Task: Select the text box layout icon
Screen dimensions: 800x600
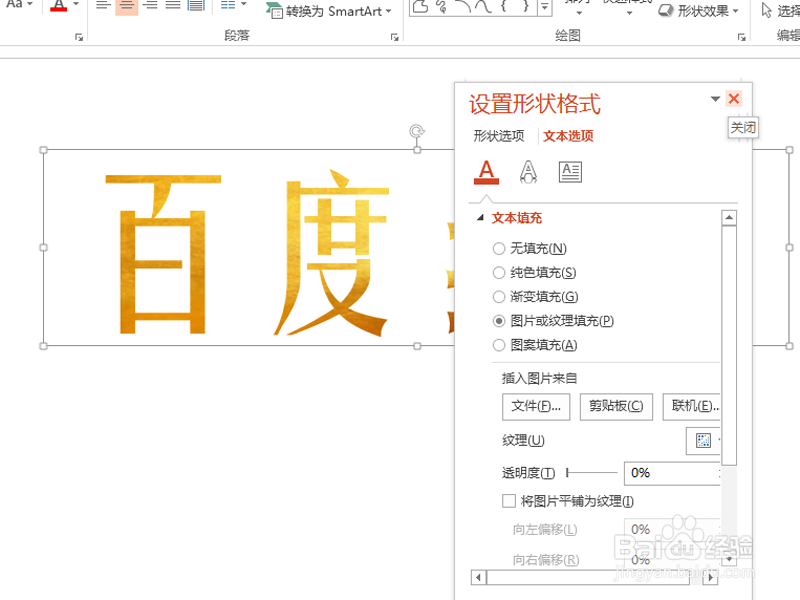Action: pyautogui.click(x=570, y=172)
